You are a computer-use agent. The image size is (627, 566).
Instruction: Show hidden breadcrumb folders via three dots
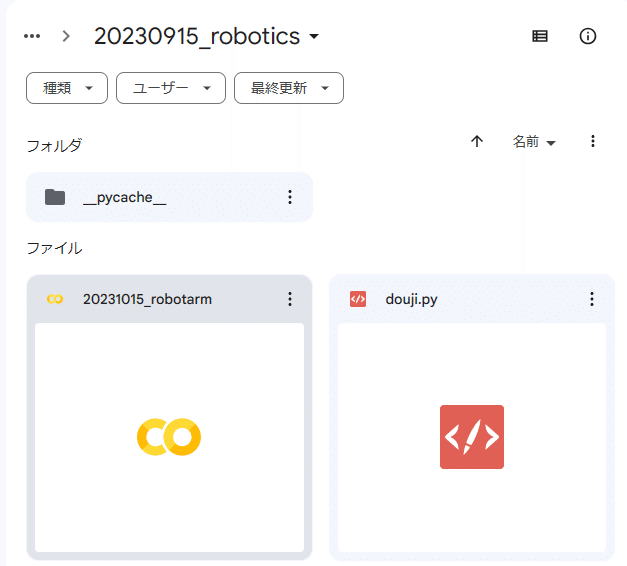click(x=32, y=36)
